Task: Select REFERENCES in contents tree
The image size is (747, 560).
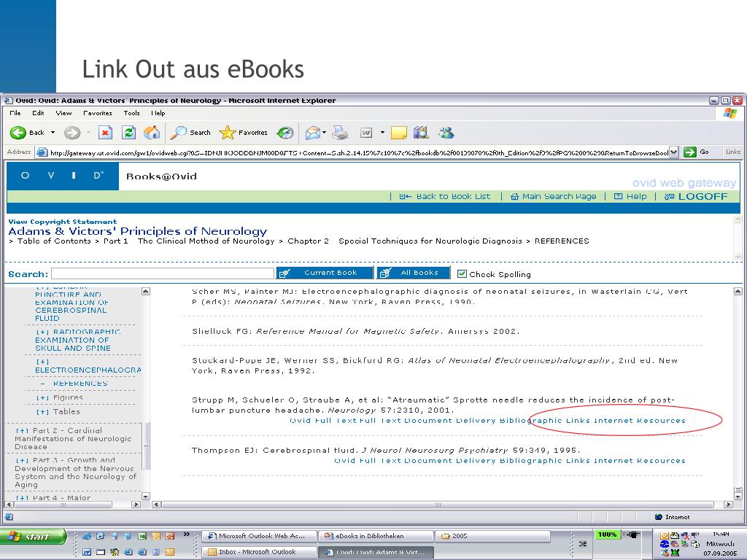Action: [x=80, y=384]
